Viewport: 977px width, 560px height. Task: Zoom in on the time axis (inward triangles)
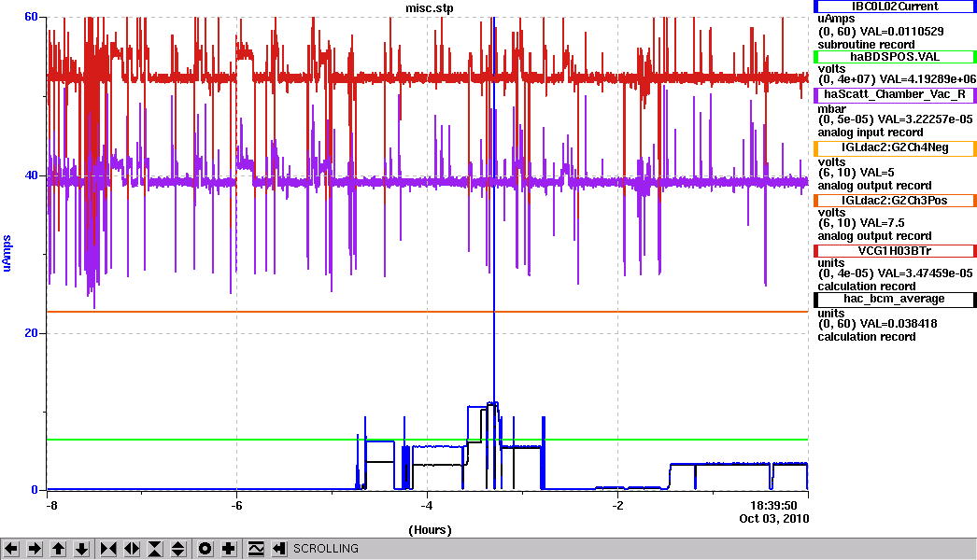click(108, 549)
